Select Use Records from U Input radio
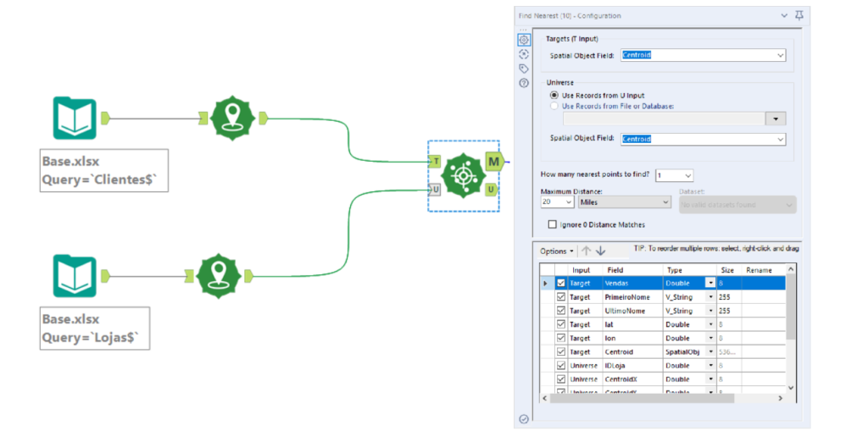 tap(554, 95)
